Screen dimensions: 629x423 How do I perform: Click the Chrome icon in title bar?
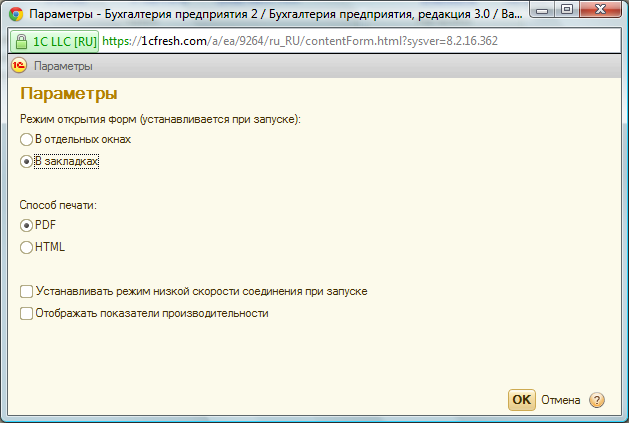(16, 14)
